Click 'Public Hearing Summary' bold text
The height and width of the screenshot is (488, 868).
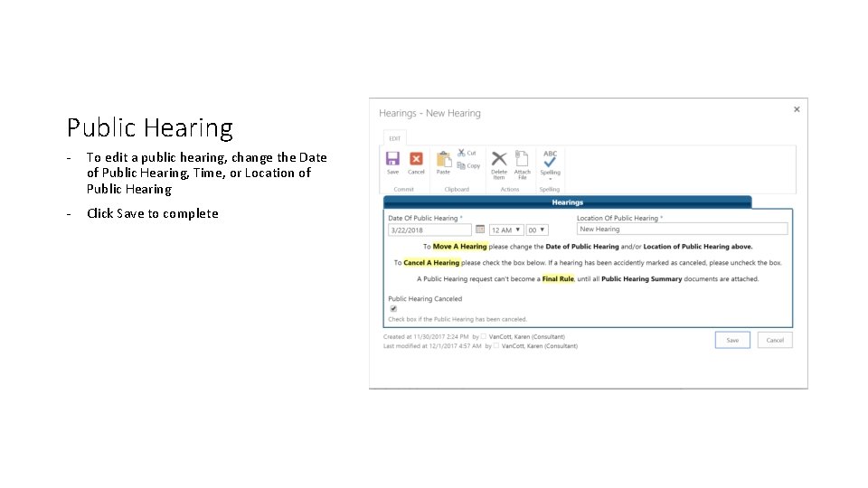coord(642,279)
